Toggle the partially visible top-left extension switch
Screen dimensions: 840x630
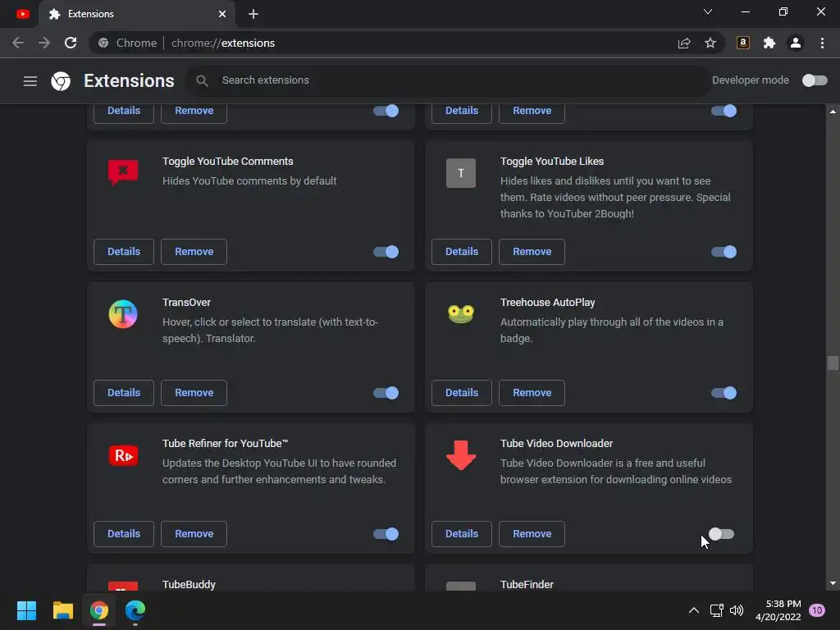point(386,111)
